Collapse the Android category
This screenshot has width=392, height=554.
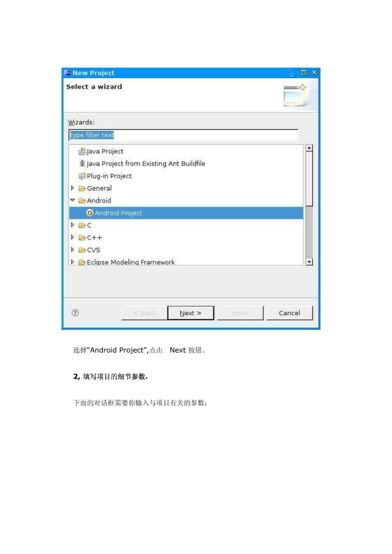tap(72, 200)
